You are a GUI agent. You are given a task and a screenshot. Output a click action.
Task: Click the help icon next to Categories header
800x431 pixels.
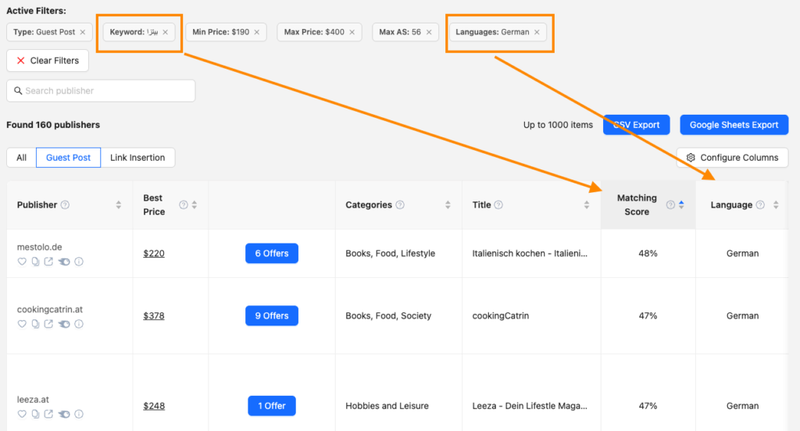coord(400,206)
